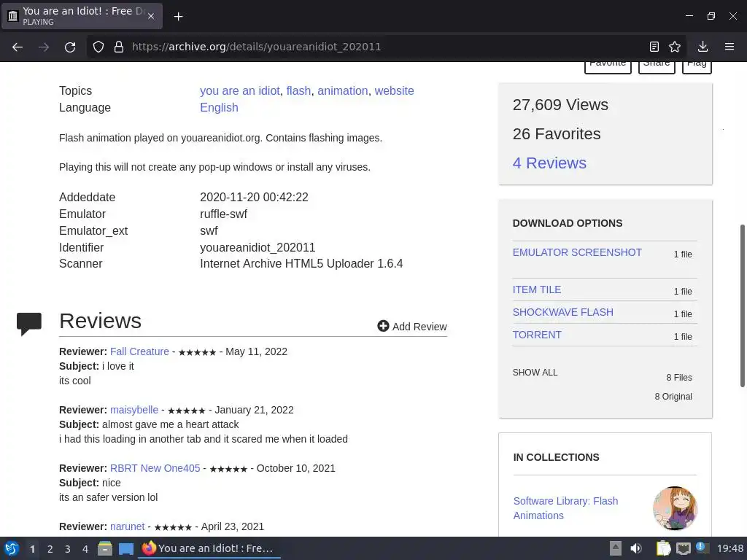The image size is (747, 560).
Task: Open EMULATOR SCREENSHOT download option
Action: [577, 252]
